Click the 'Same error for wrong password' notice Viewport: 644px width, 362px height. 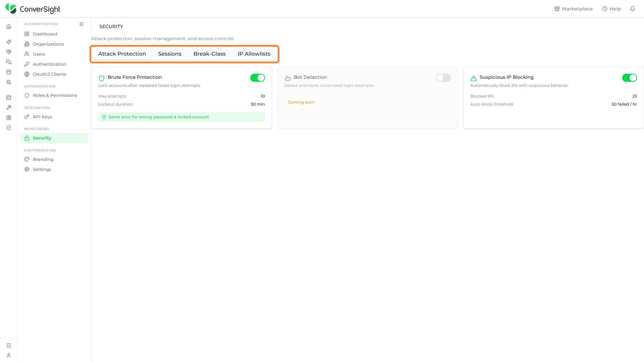point(181,117)
